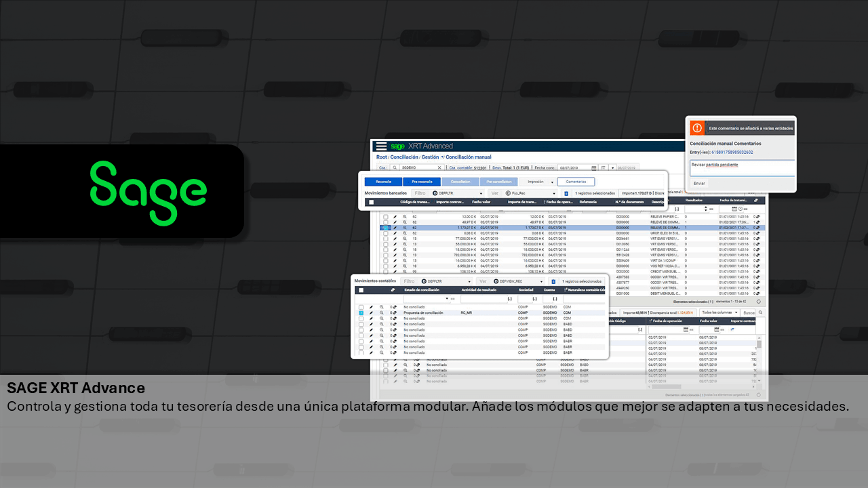
Task: Click link icon header in bank movements table
Action: tap(755, 200)
